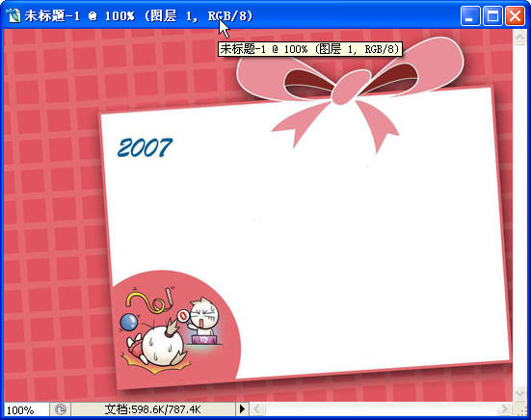Click the vertical scrollbar down arrow

(519, 393)
